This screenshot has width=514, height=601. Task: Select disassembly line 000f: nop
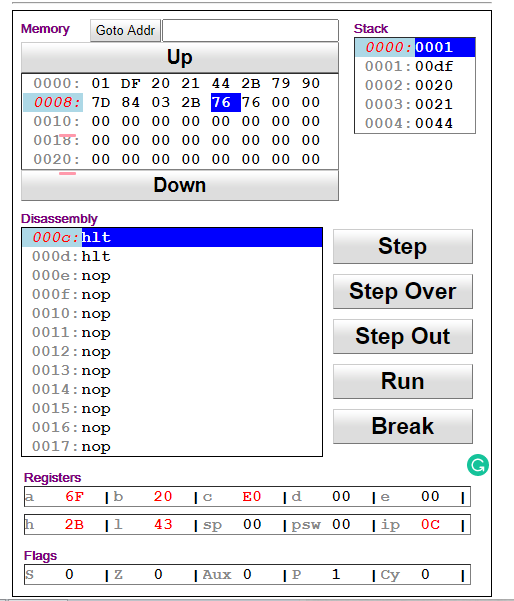pos(172,294)
